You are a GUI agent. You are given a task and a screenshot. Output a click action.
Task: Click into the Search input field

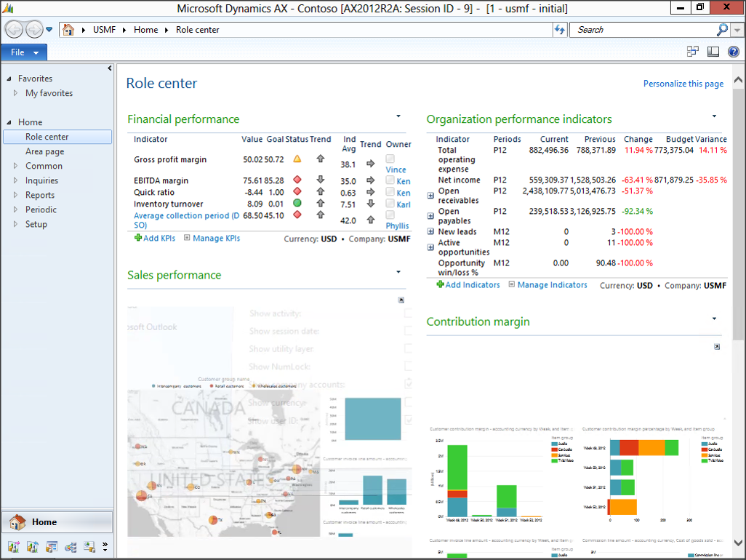[640, 30]
